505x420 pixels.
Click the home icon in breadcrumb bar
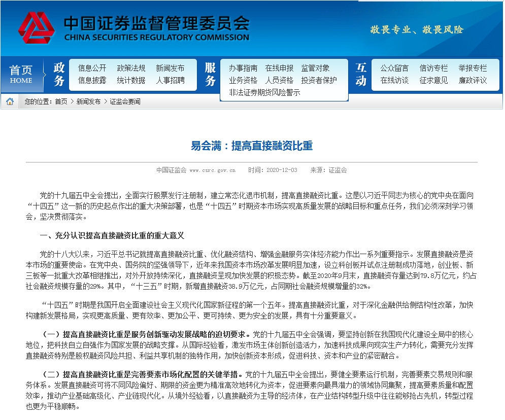pyautogui.click(x=10, y=101)
